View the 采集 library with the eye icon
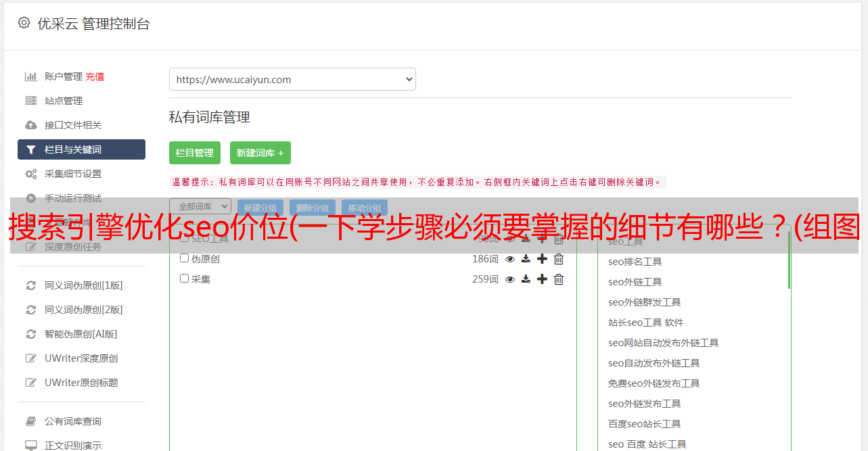868x451 pixels. click(x=510, y=279)
